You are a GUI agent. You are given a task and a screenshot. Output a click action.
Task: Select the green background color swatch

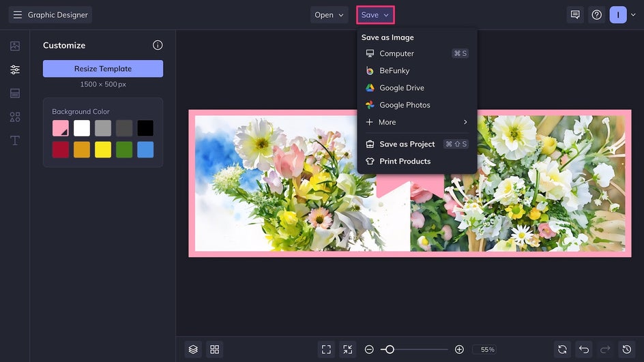point(124,149)
